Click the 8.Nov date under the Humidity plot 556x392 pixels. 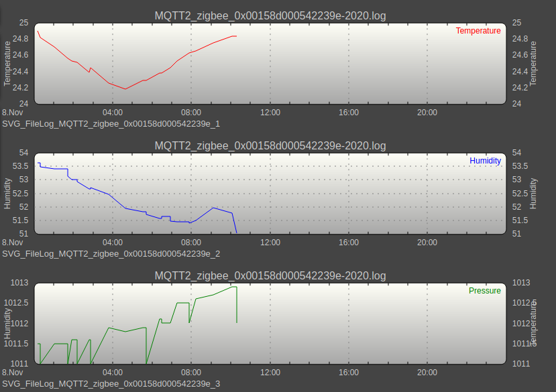coord(13,243)
